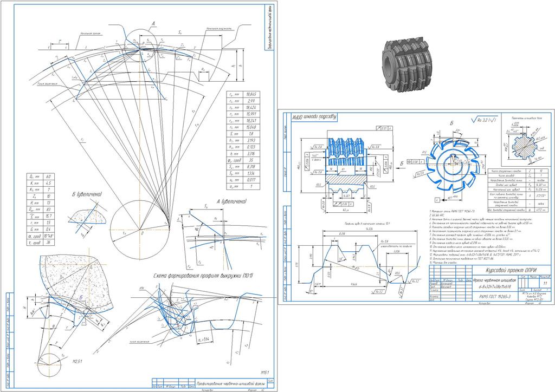Select the spline shaft cross-section drawing
The height and width of the screenshot is (392, 555).
pos(524,146)
